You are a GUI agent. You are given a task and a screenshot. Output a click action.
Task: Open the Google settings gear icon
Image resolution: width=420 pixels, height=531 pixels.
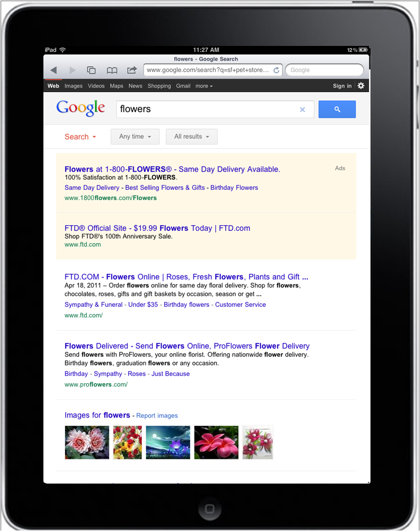coord(361,86)
